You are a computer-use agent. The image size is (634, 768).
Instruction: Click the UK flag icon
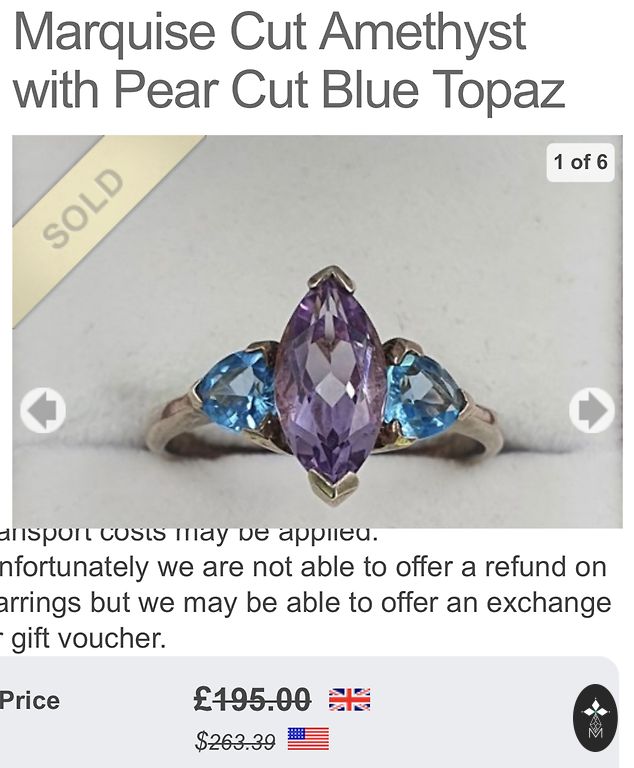(x=349, y=699)
